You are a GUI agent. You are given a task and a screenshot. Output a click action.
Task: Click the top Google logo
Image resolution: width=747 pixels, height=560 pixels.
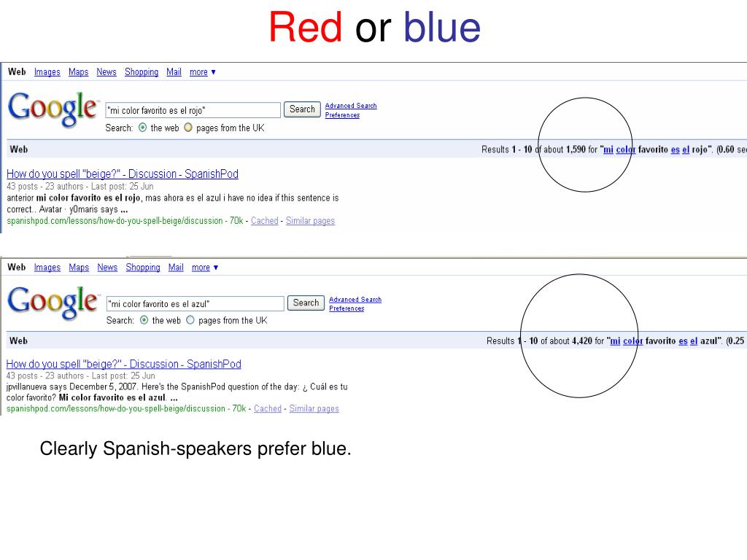53,109
